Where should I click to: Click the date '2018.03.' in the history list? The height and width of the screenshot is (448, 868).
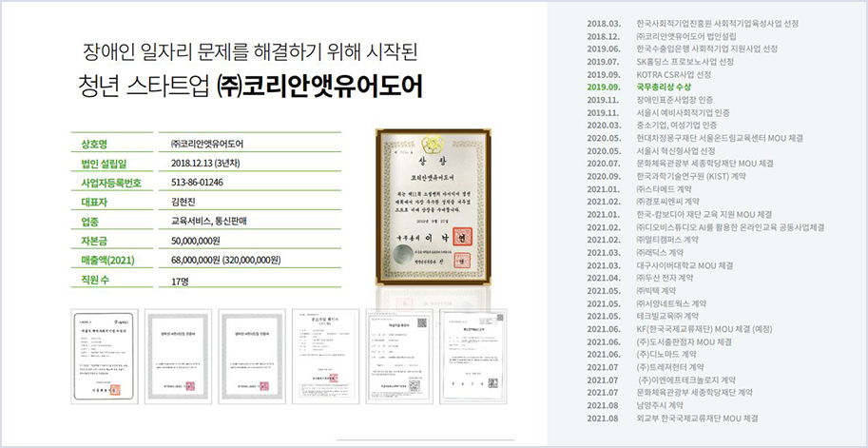[x=604, y=24]
